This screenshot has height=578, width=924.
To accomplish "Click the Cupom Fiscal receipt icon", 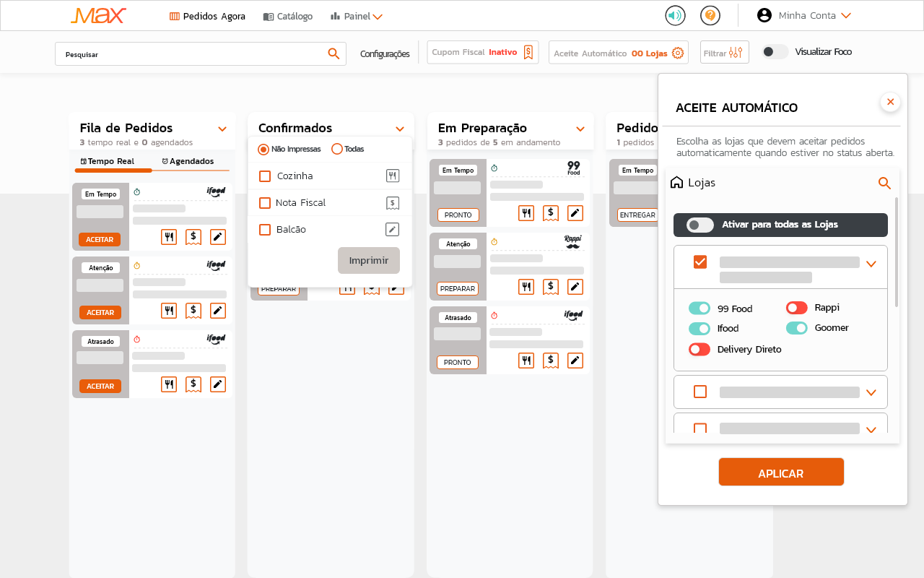I will point(528,52).
